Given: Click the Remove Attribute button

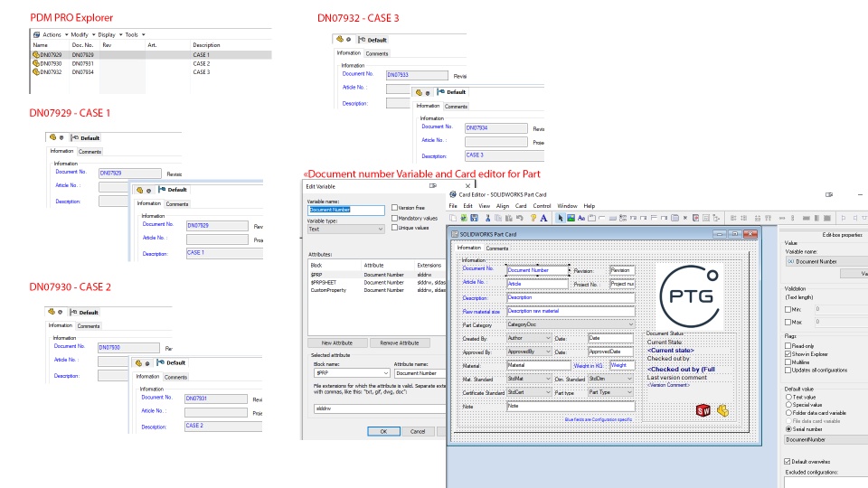Looking at the screenshot, I should (399, 343).
